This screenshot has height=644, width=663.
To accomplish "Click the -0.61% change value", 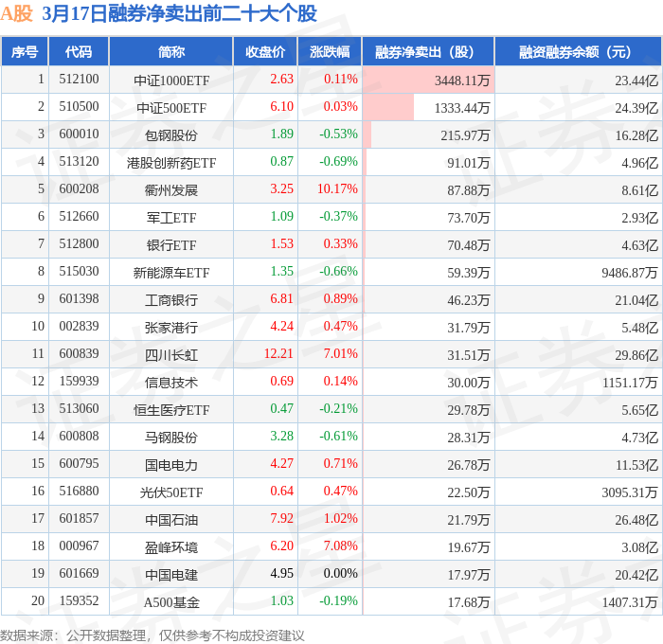I will (338, 437).
